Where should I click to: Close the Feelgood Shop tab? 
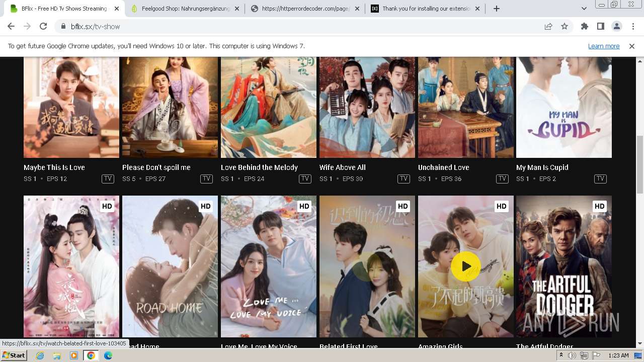point(237,9)
